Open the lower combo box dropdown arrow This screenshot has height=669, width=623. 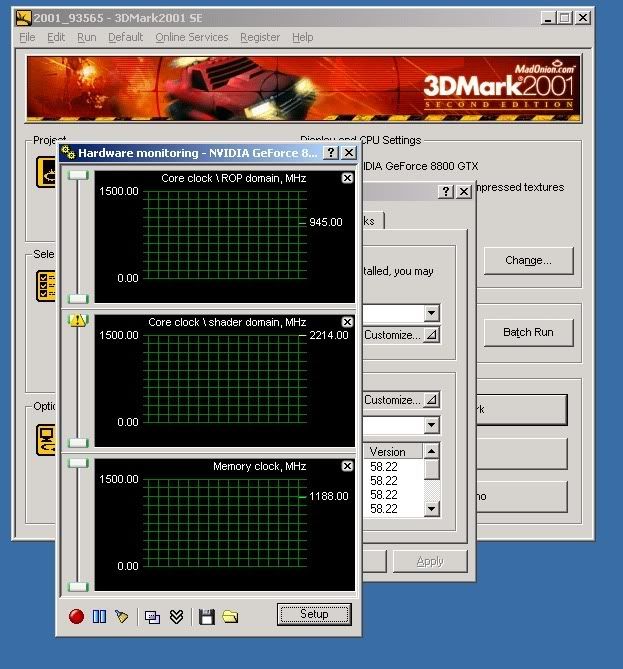tap(431, 425)
